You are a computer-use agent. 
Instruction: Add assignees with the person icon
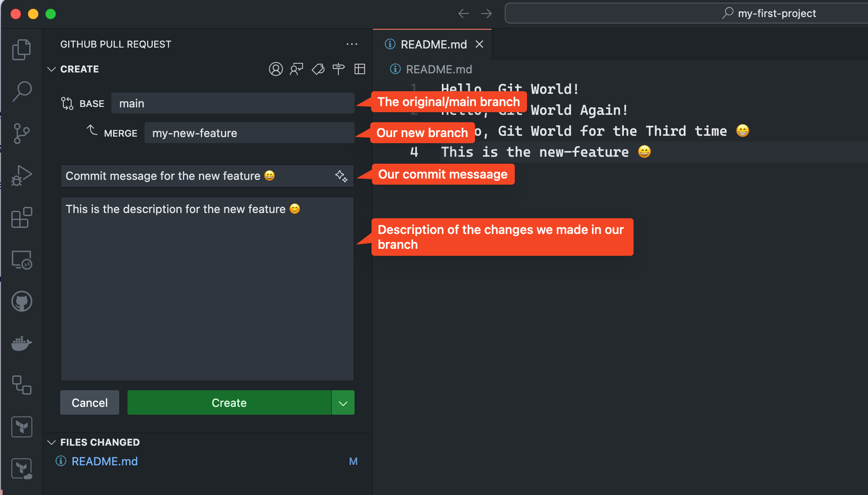click(276, 69)
